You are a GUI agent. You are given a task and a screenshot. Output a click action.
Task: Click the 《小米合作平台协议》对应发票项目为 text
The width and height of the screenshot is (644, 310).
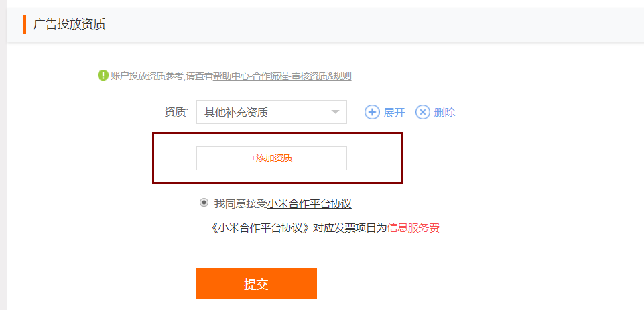tap(298, 227)
